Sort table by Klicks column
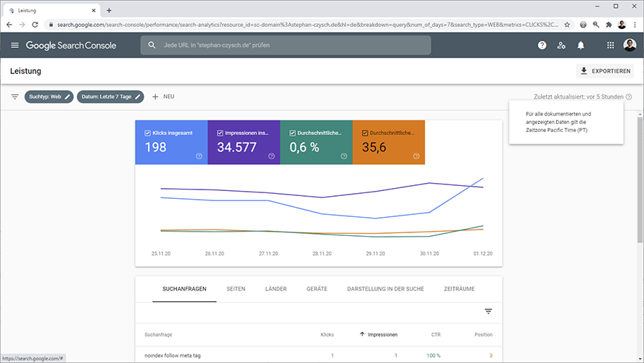 [327, 335]
